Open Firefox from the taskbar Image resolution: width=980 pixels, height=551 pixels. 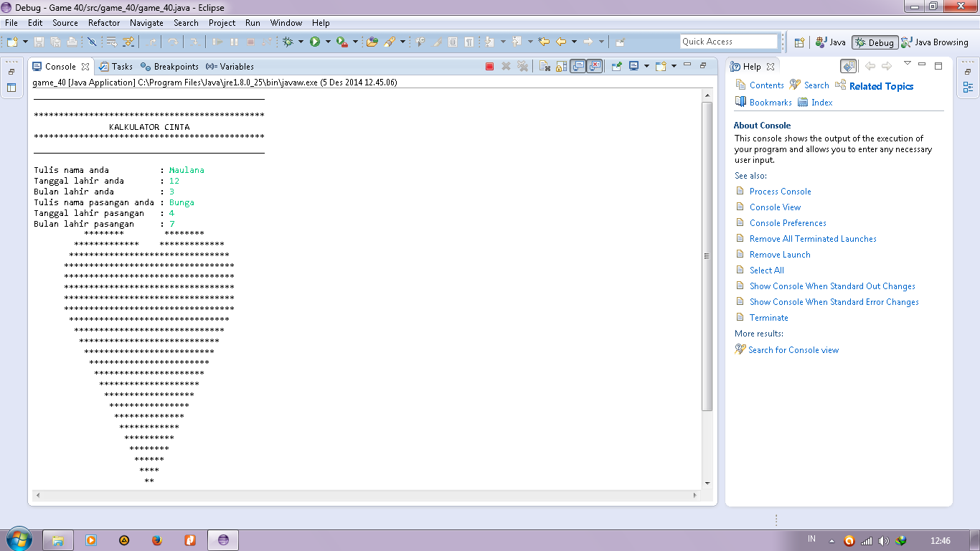pyautogui.click(x=156, y=540)
